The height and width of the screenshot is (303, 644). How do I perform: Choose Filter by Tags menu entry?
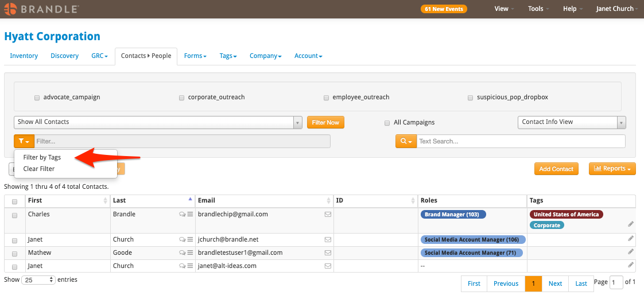tap(42, 157)
